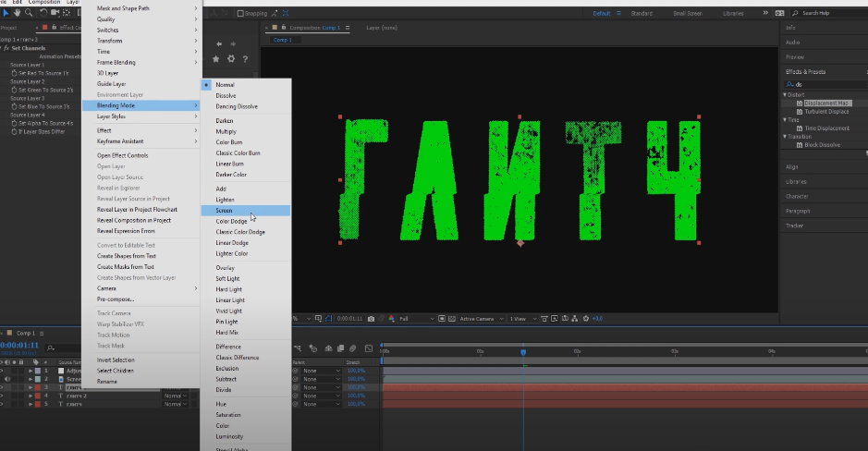Click the left arrow navigation icon
The height and width of the screenshot is (451, 868).
pyautogui.click(x=219, y=43)
